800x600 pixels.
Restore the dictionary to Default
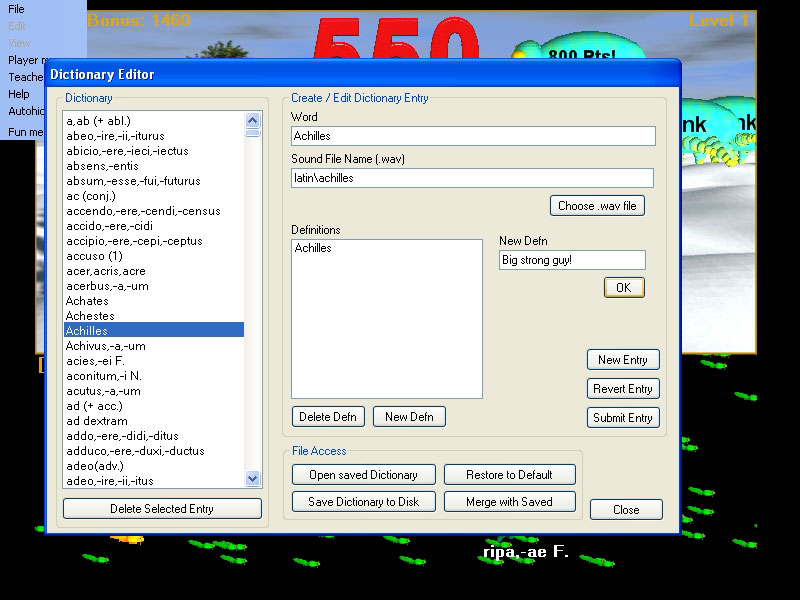[x=510, y=474]
